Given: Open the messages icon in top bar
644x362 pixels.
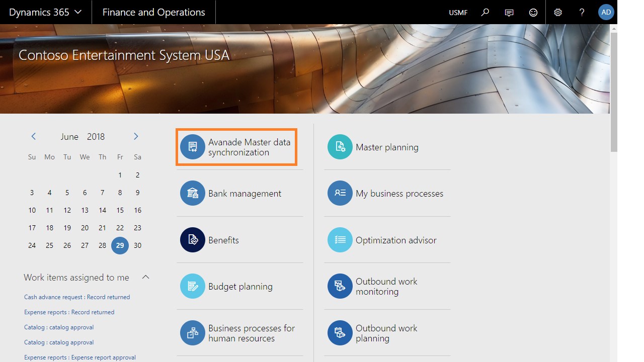Looking at the screenshot, I should tap(509, 13).
